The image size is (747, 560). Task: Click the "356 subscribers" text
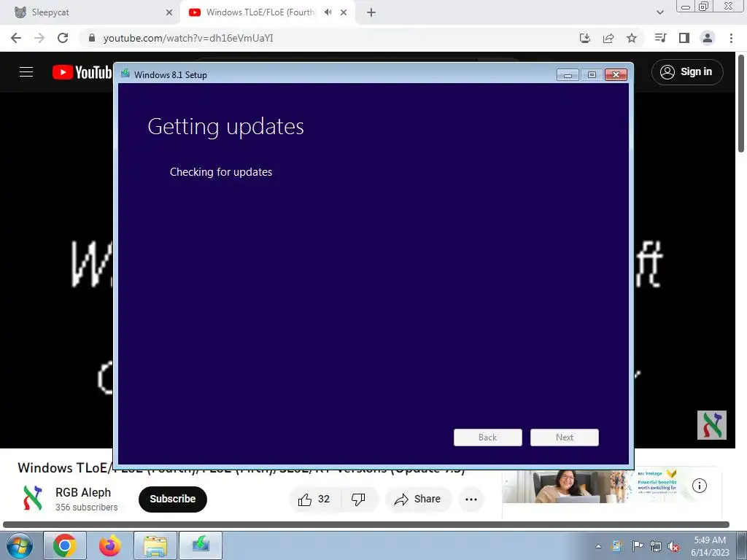click(86, 507)
